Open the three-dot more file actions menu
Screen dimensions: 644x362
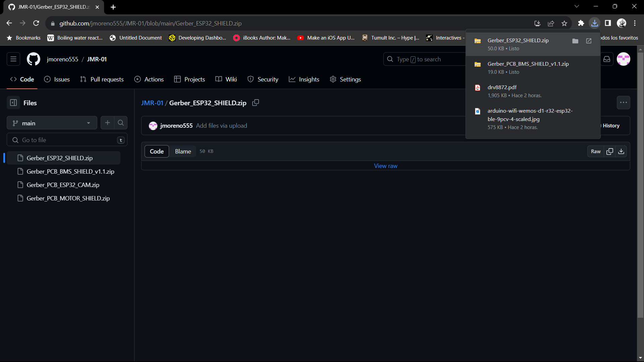tap(623, 103)
